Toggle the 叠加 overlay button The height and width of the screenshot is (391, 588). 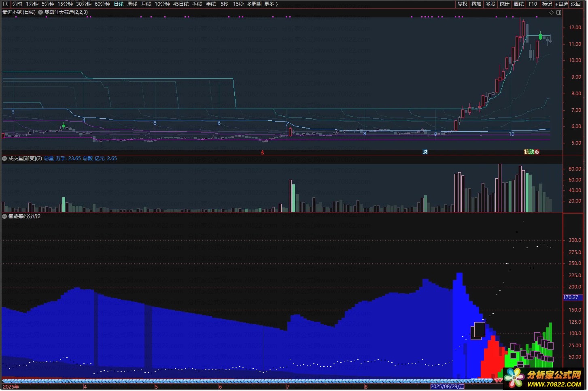tap(476, 4)
